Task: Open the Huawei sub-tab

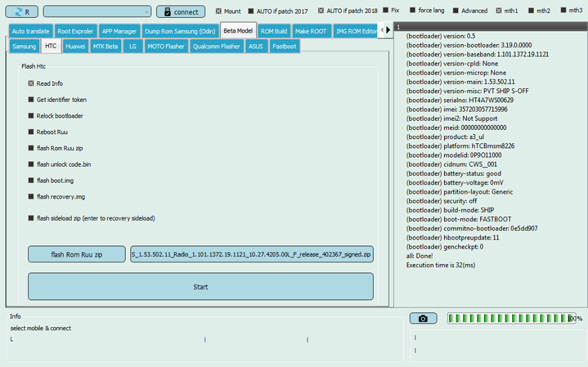Action: pos(75,46)
